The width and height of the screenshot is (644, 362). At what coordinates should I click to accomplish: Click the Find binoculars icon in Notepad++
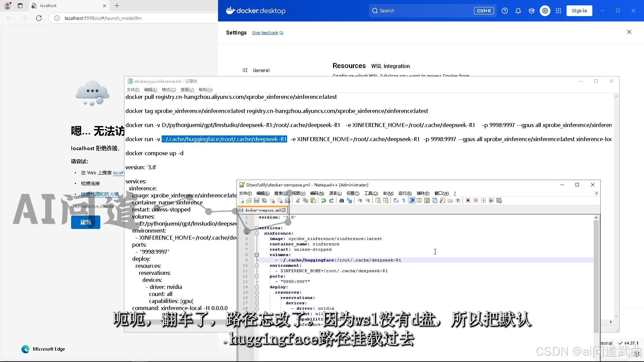tap(341, 200)
